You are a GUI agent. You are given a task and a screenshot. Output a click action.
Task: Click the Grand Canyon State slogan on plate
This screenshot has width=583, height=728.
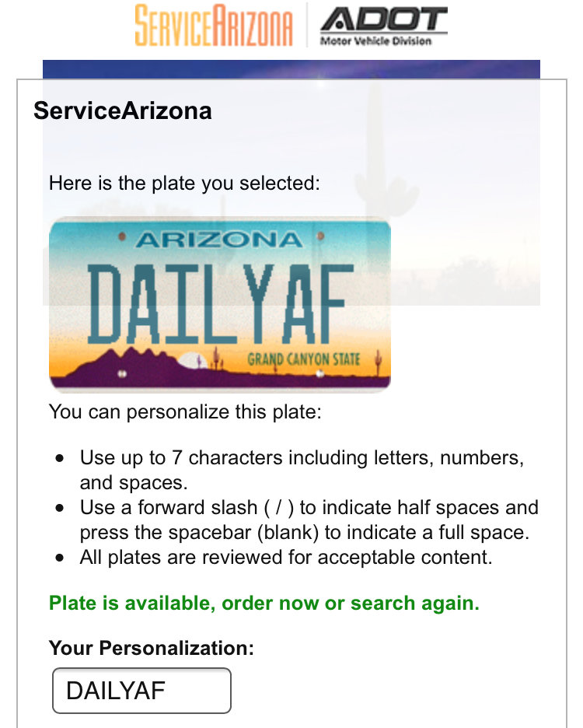[x=304, y=359]
